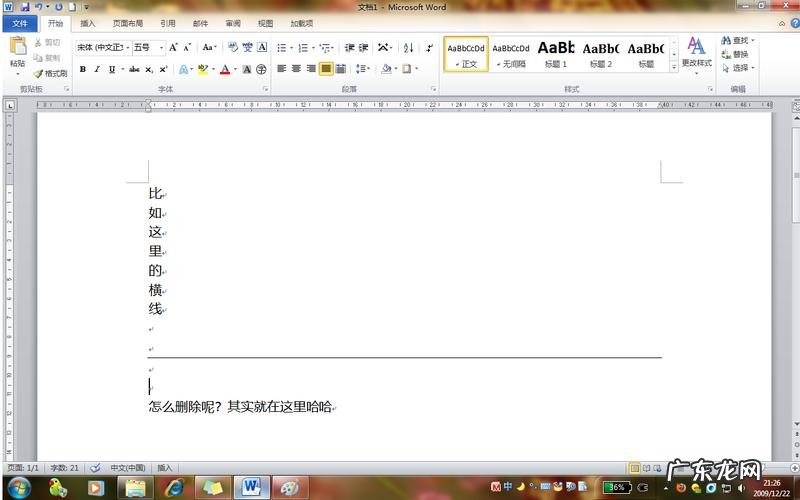
Task: Click the 替换 (Replace) button
Action: click(739, 54)
